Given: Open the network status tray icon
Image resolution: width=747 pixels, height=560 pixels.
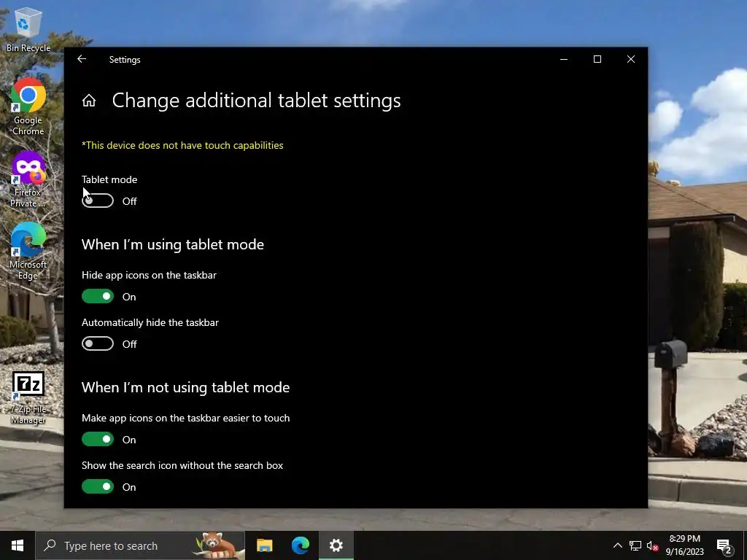Looking at the screenshot, I should (x=635, y=545).
